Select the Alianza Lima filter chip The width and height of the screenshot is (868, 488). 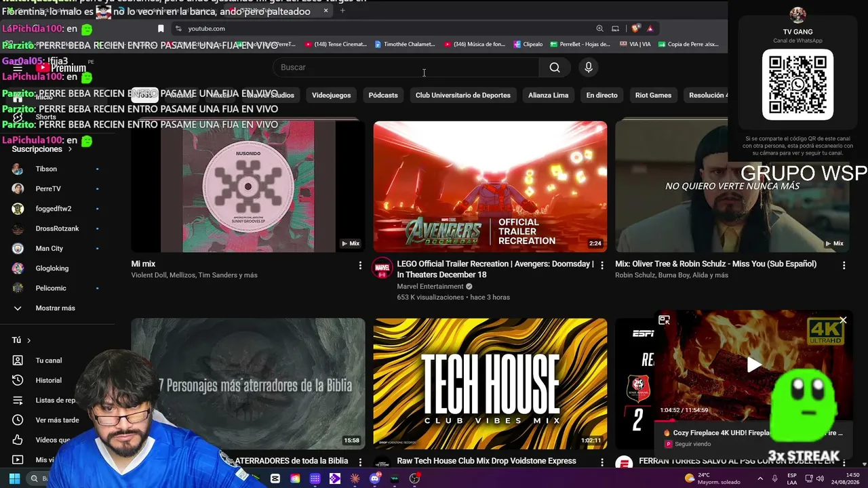pyautogui.click(x=548, y=96)
